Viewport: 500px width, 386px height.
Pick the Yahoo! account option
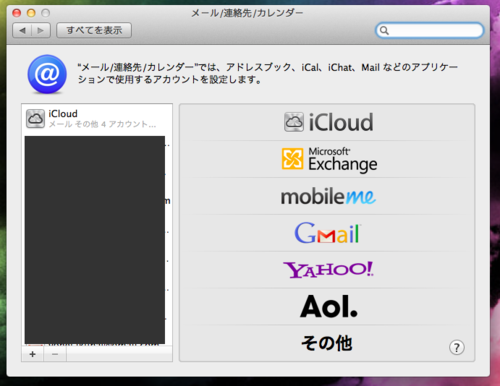click(x=328, y=269)
